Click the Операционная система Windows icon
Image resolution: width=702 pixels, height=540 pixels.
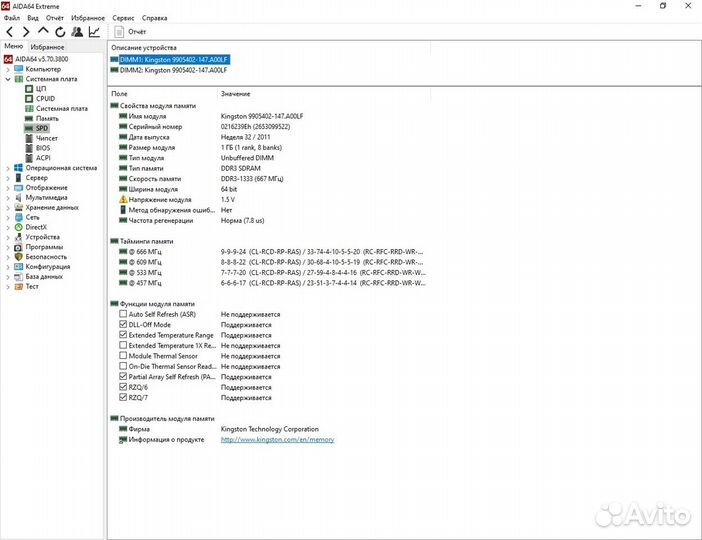coord(18,168)
